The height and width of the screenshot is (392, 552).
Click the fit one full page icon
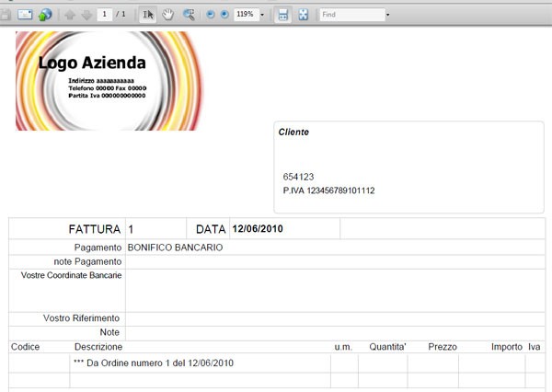303,15
